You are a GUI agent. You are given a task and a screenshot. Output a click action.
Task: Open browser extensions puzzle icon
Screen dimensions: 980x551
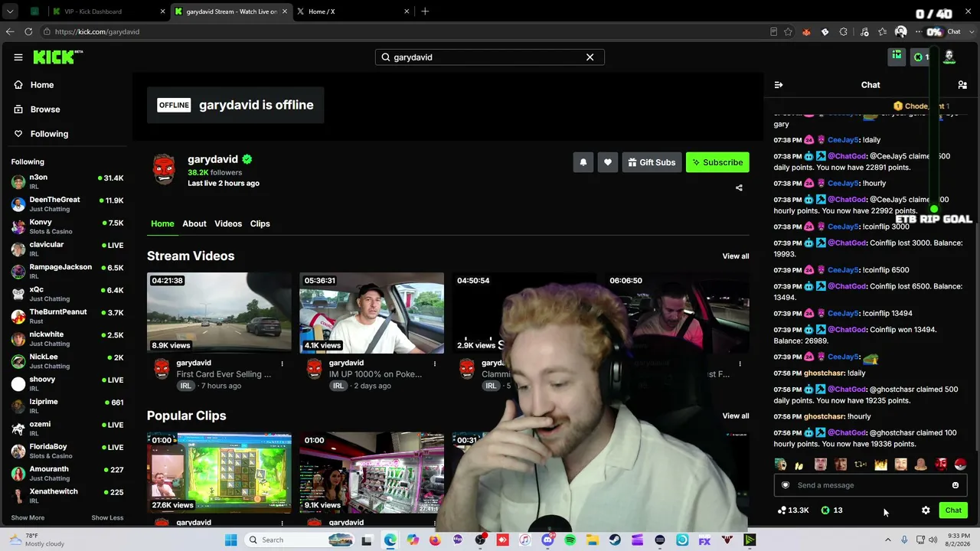coord(844,31)
